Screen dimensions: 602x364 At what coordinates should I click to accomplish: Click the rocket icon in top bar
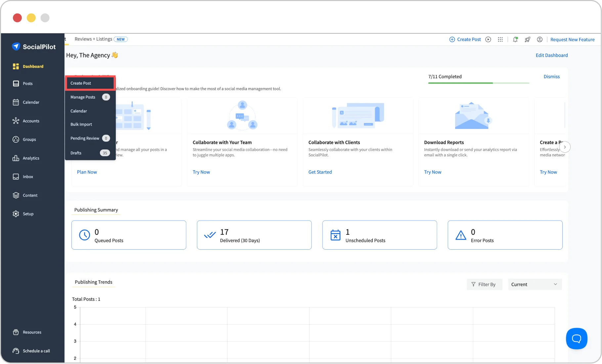(x=527, y=39)
